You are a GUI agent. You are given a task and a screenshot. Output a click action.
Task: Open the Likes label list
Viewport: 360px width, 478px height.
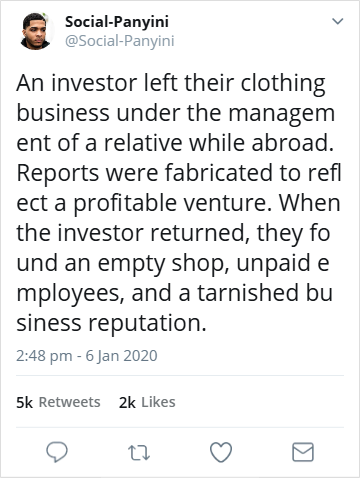coord(158,402)
